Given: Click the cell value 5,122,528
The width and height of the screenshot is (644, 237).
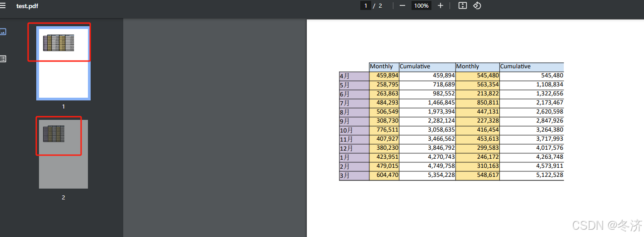Looking at the screenshot, I should pyautogui.click(x=549, y=175).
